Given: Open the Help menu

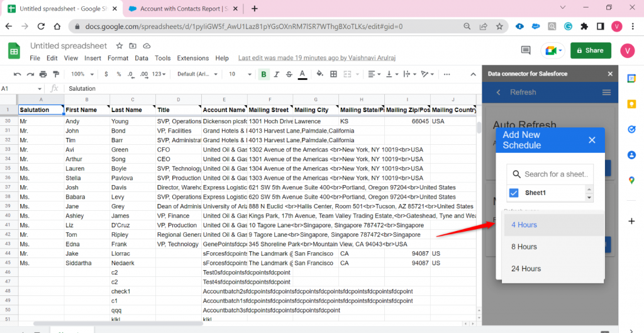Looking at the screenshot, I should click(x=222, y=59).
